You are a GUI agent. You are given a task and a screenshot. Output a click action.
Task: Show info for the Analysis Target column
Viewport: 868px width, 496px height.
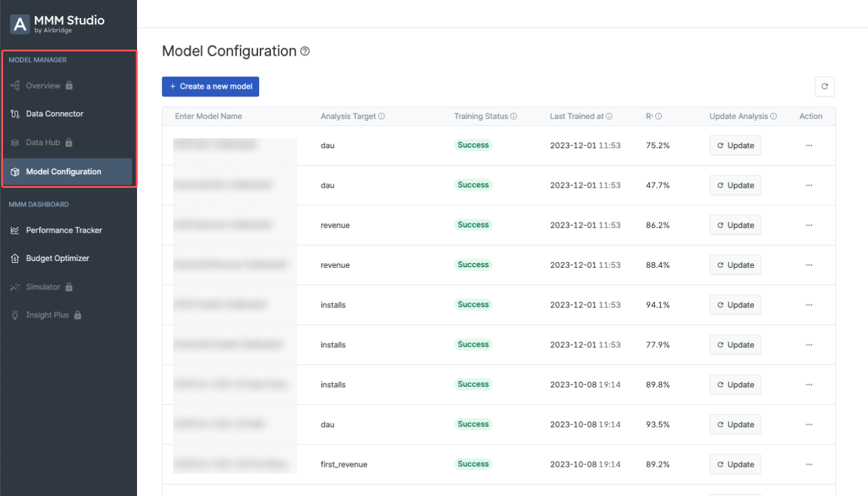point(381,117)
